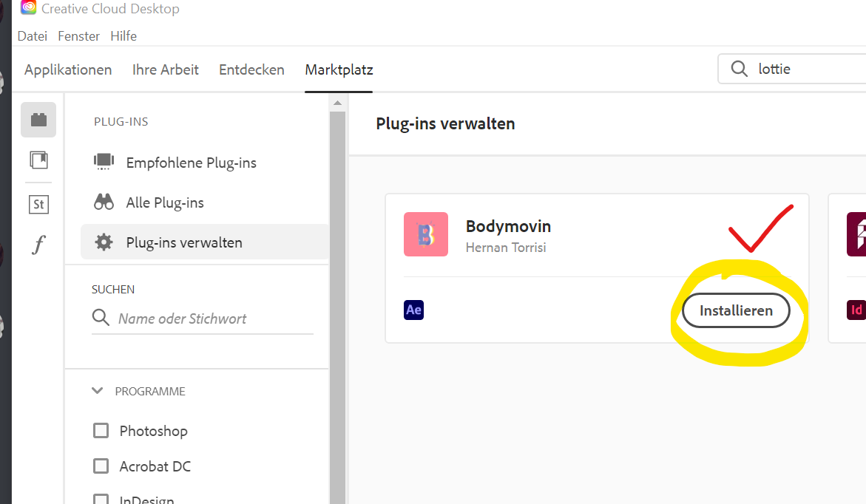Select the Plug-ins briefcase icon in sidebar
866x504 pixels.
pos(38,119)
